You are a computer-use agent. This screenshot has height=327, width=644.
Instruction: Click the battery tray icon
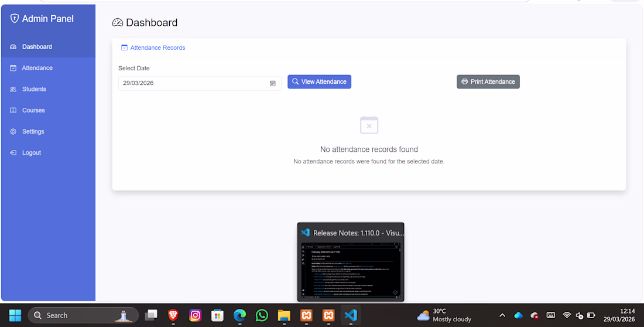(x=591, y=315)
